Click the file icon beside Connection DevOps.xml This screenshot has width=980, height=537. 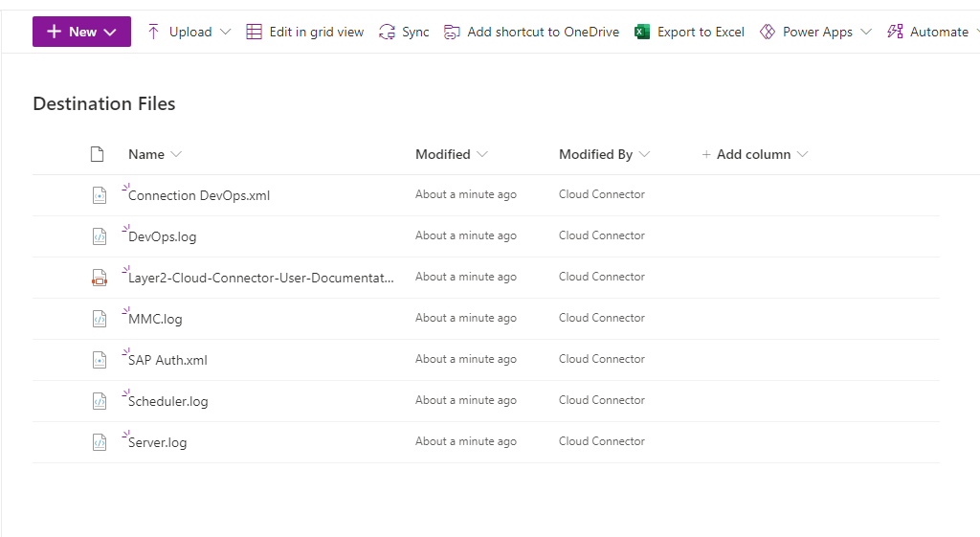point(99,195)
